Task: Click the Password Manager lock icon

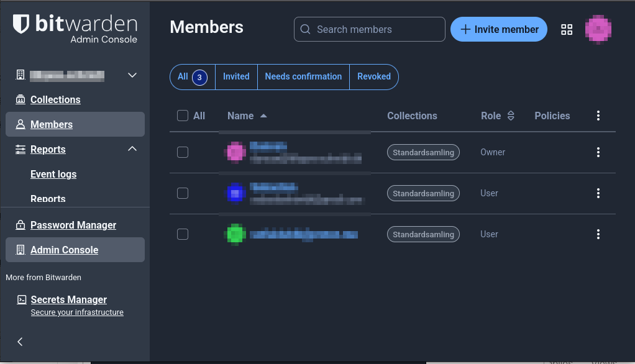Action: coord(21,225)
